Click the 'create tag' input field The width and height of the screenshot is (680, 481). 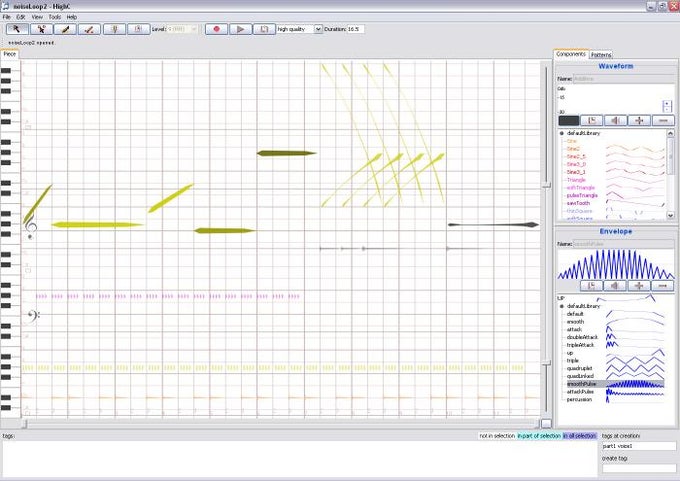pyautogui.click(x=639, y=468)
